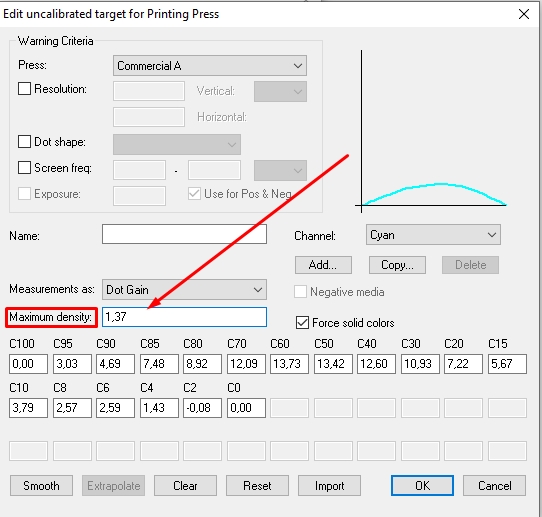
Task: Click the cyan dot gain curve graph
Action: tap(431, 131)
